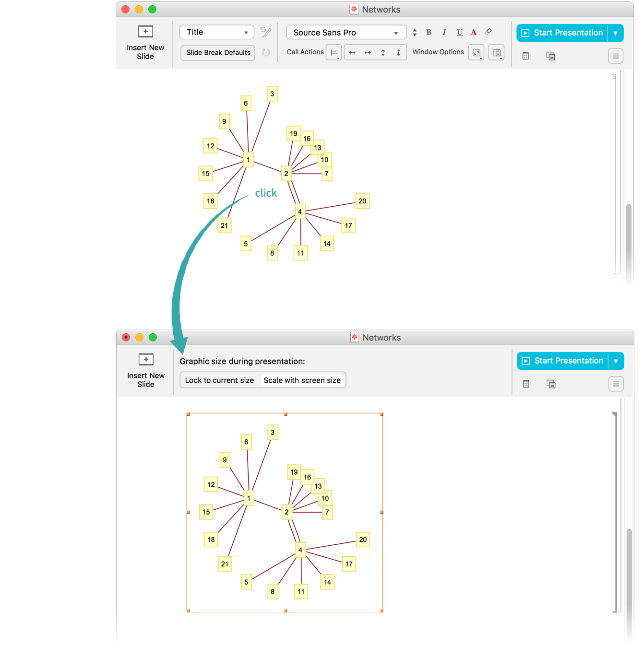
Task: Click the Cell Actions label
Action: (305, 52)
